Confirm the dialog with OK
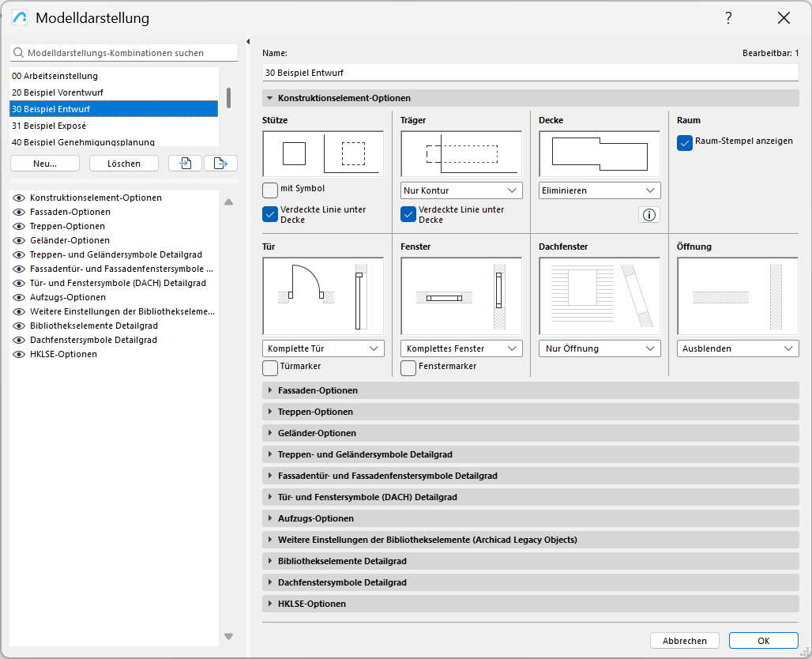Image resolution: width=812 pixels, height=659 pixels. click(x=763, y=640)
